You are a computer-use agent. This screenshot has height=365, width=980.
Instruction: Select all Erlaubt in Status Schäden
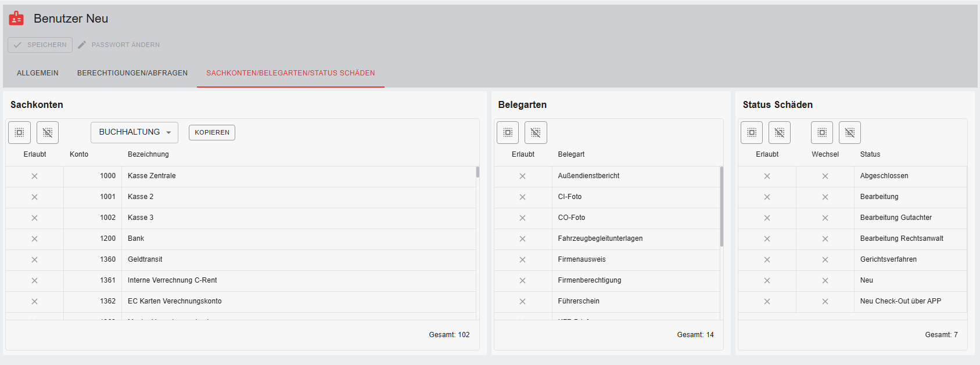coord(752,132)
